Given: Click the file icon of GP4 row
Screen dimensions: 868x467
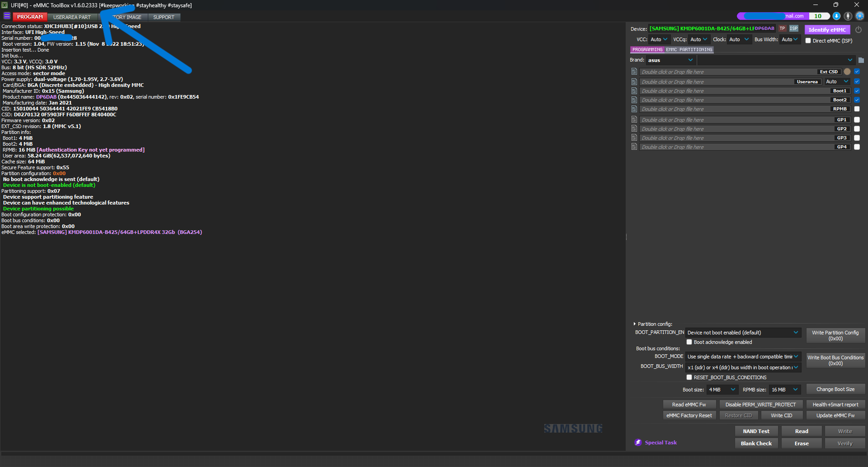Looking at the screenshot, I should tap(634, 147).
